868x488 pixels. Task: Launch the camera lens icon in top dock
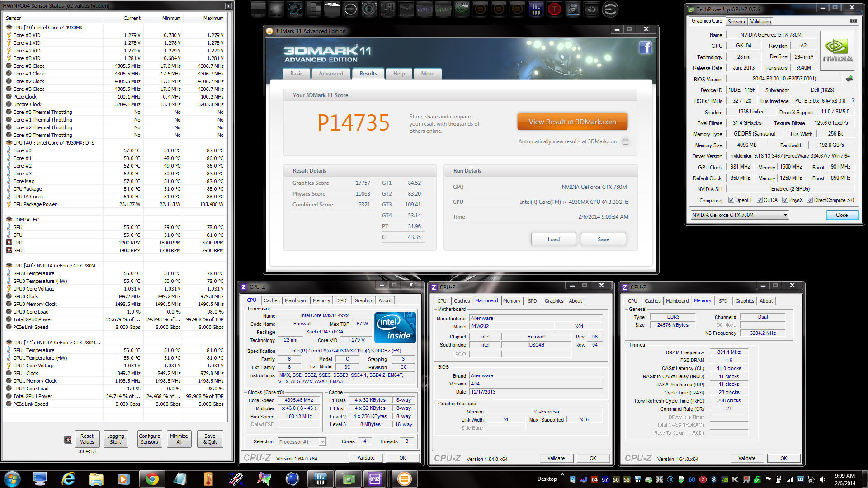tap(369, 9)
